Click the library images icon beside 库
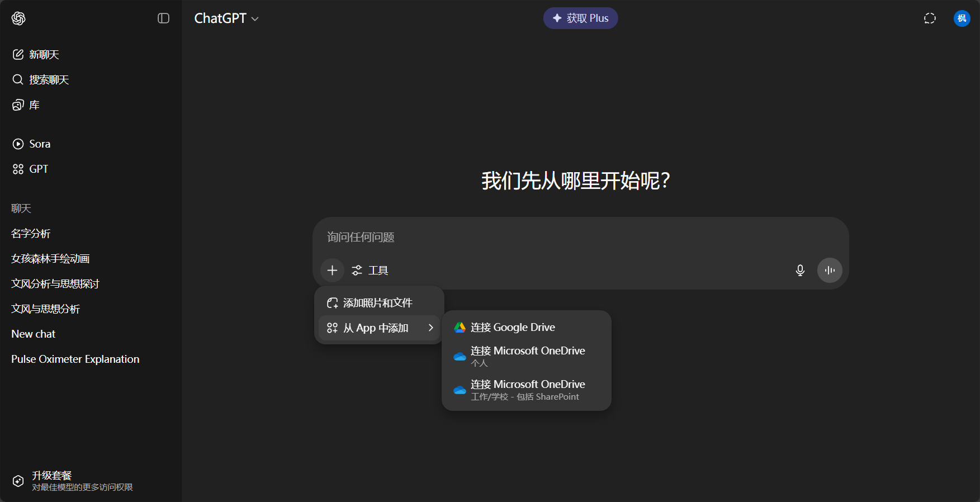 point(18,105)
